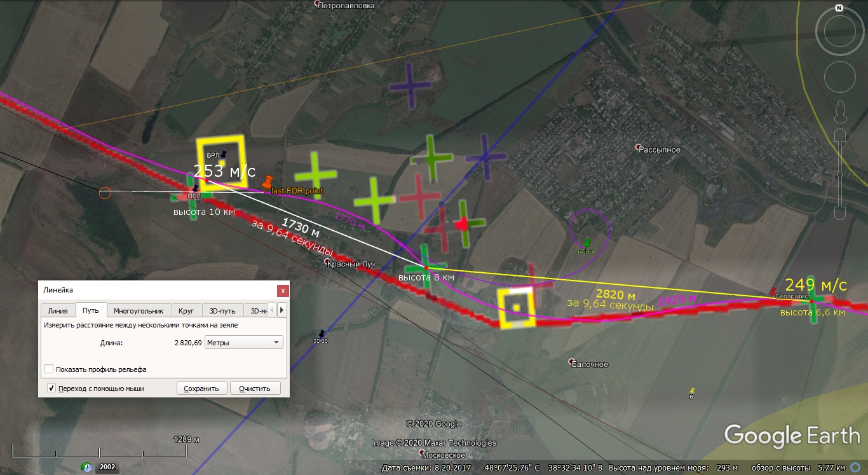Switch to the Линия tab
868x475 pixels.
point(58,310)
